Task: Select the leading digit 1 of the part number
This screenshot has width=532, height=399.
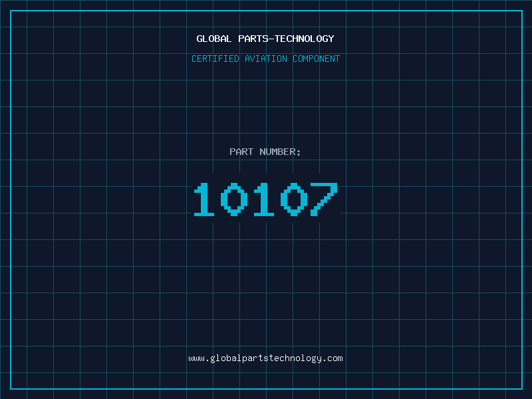Action: 205,199
